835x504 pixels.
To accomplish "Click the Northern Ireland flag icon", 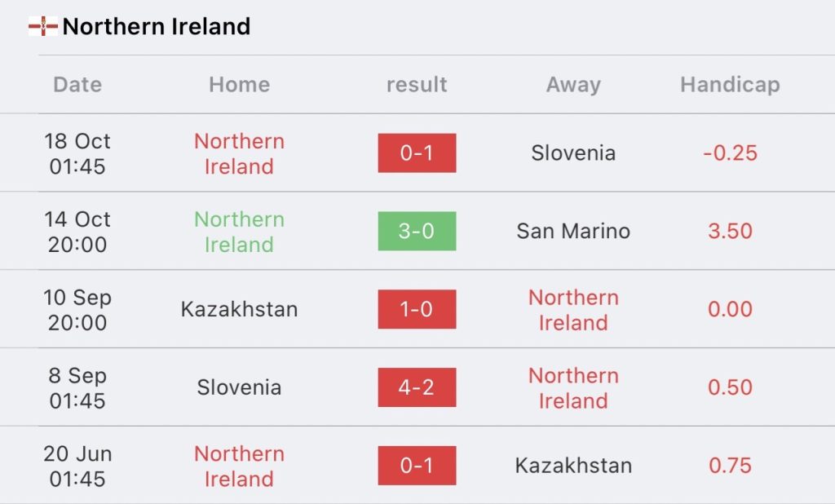I will [43, 26].
